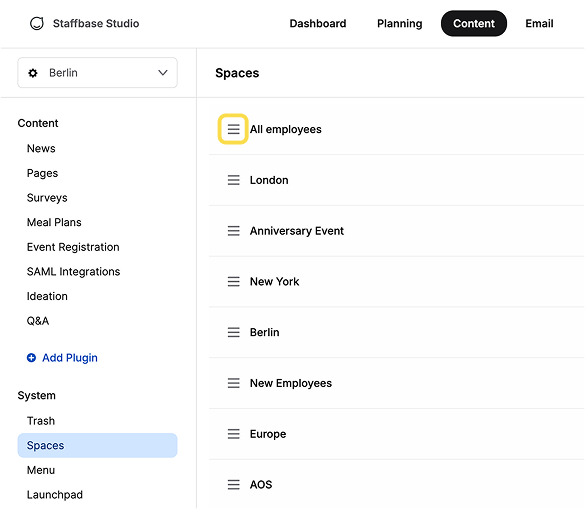Click the Add Plugin link

click(x=70, y=357)
